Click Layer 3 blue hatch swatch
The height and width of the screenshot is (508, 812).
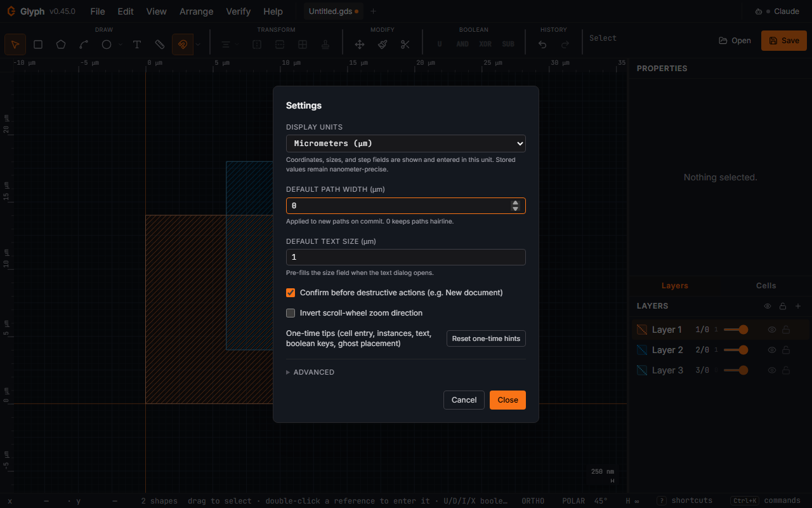(642, 370)
